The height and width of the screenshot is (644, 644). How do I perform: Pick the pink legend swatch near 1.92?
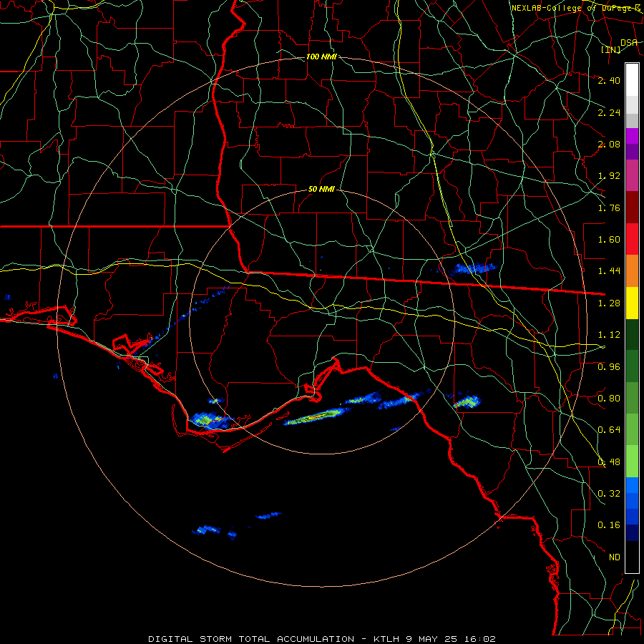click(632, 175)
